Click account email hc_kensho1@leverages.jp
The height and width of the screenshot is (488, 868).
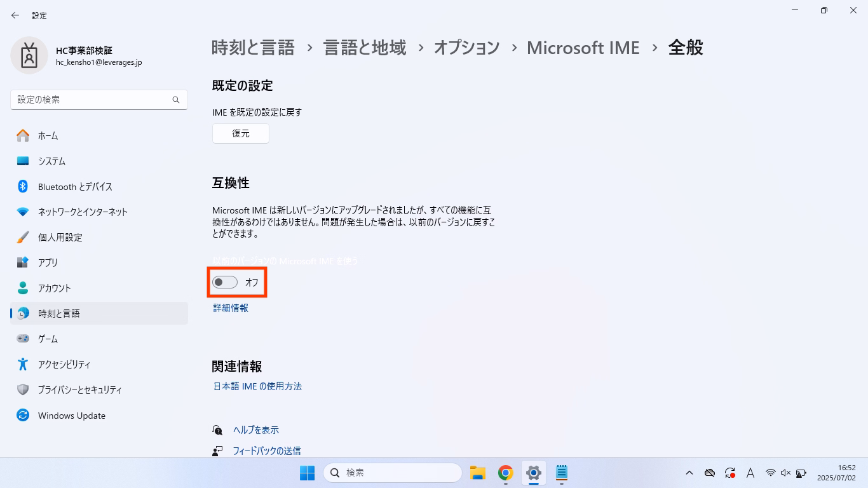[x=98, y=62]
